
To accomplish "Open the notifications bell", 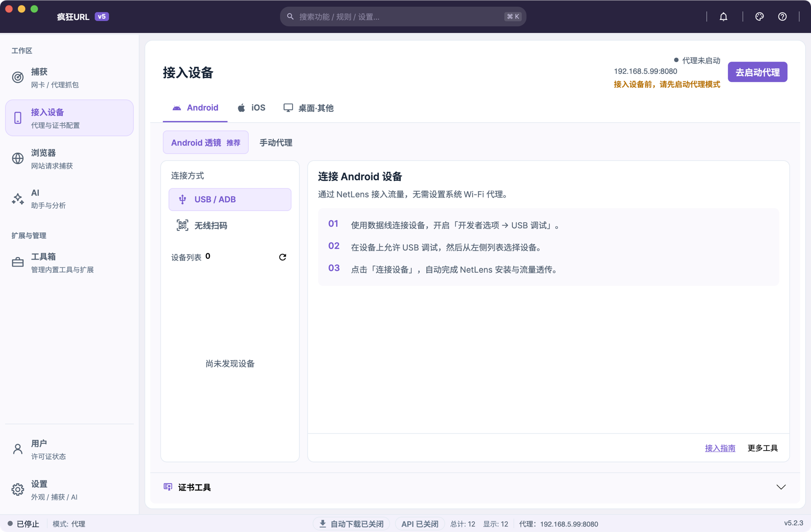I will pos(723,16).
